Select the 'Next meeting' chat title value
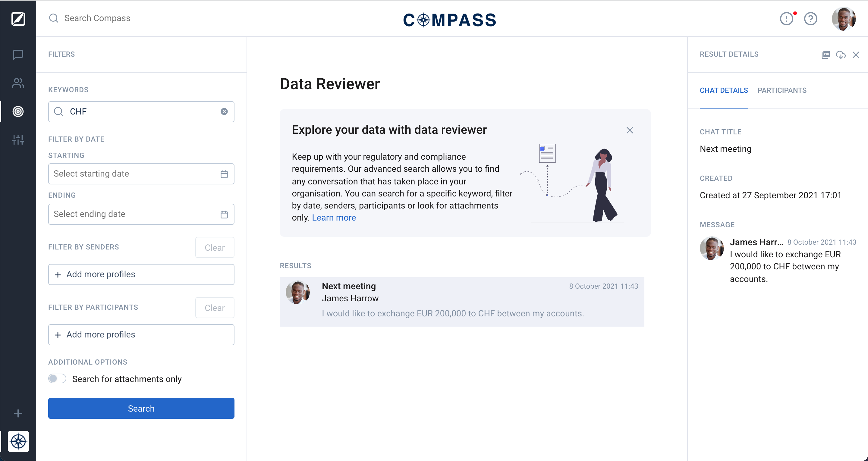Image resolution: width=868 pixels, height=461 pixels. click(x=725, y=149)
